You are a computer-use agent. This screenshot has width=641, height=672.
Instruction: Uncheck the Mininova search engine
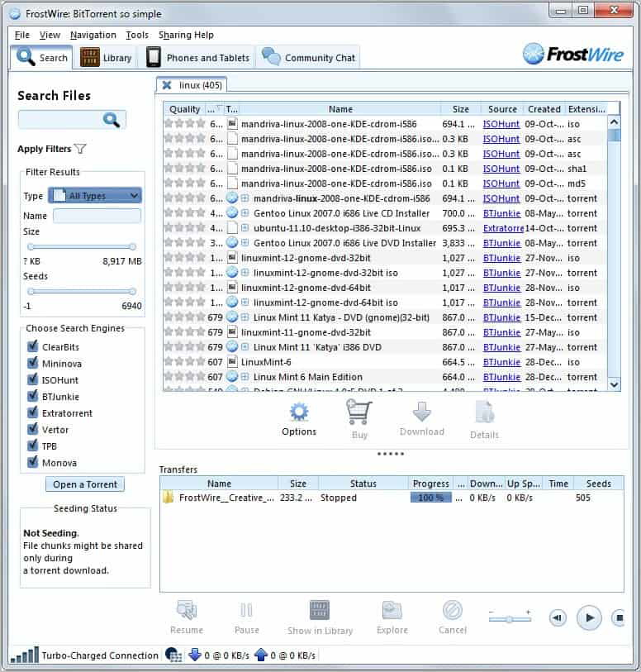(x=32, y=363)
